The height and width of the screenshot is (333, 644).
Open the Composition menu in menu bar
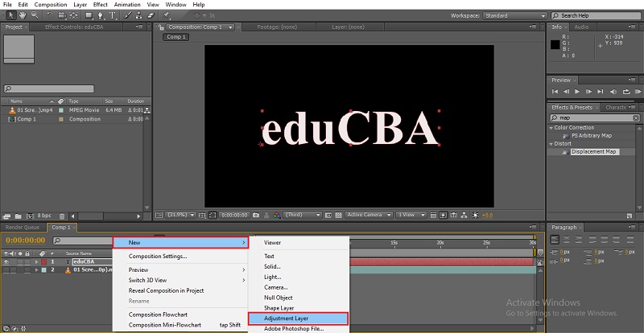point(51,5)
